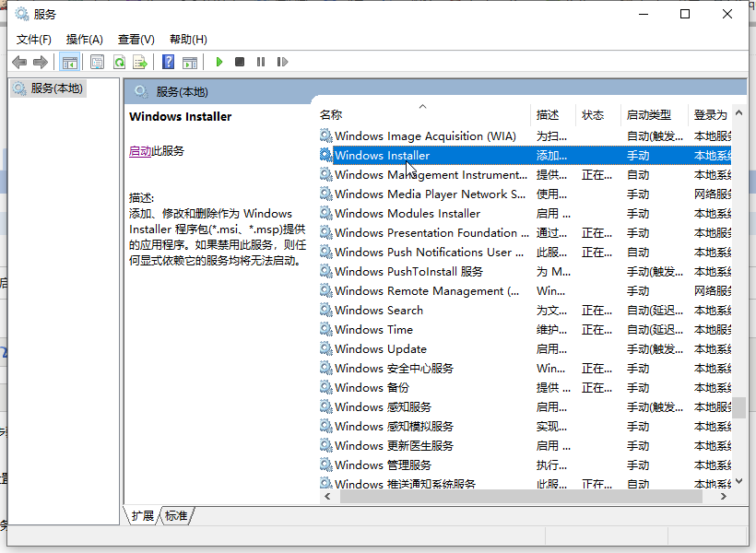The width and height of the screenshot is (756, 553).
Task: Open Help via the question mark icon
Action: point(169,62)
